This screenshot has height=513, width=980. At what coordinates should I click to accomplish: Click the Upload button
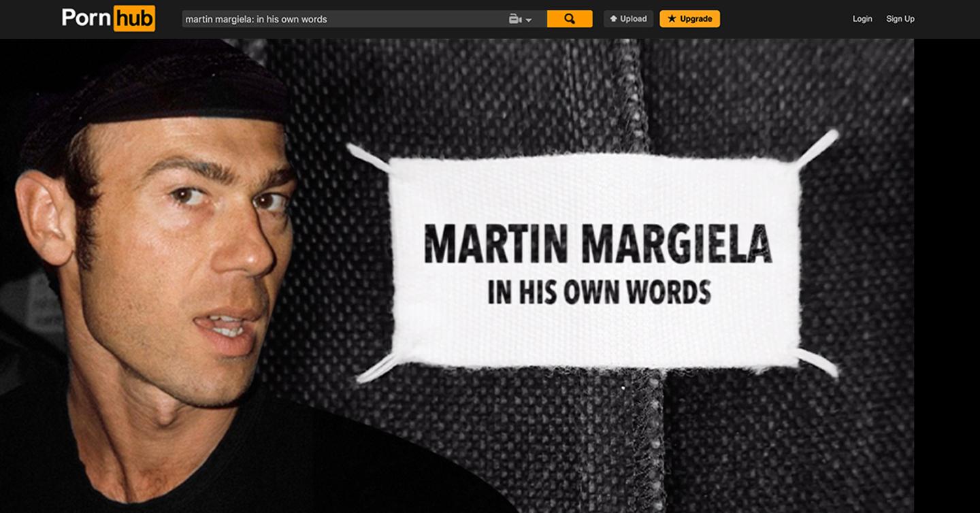click(x=629, y=19)
